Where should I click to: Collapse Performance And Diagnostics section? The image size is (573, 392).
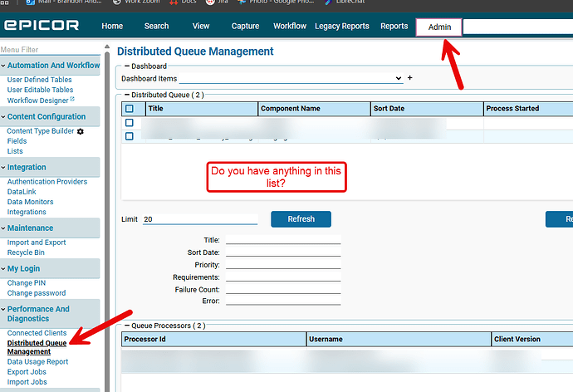tap(3, 310)
